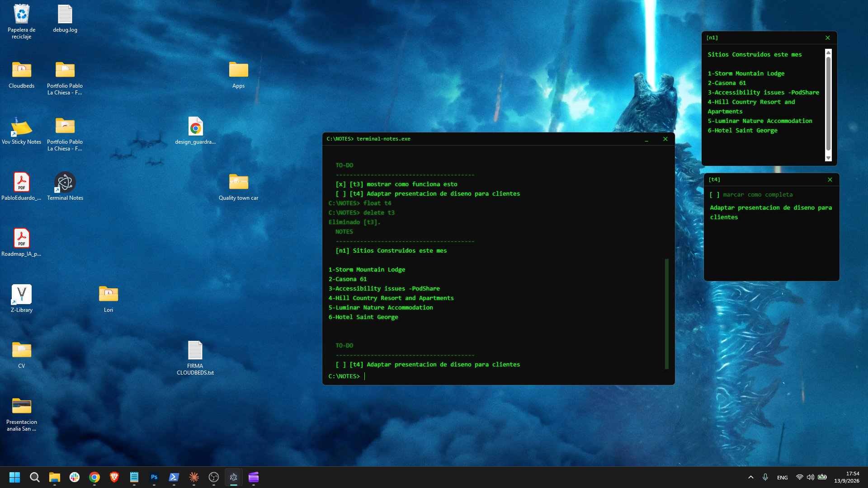This screenshot has height=488, width=868.
Task: Click '1-Storm Mountain Lodge' in terminal
Action: click(x=367, y=270)
